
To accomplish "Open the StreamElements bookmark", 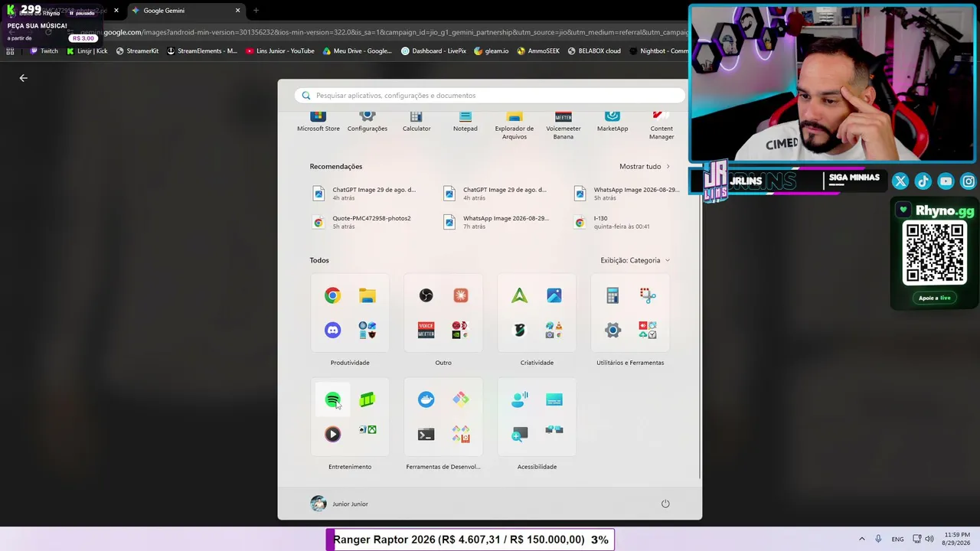I will click(203, 51).
